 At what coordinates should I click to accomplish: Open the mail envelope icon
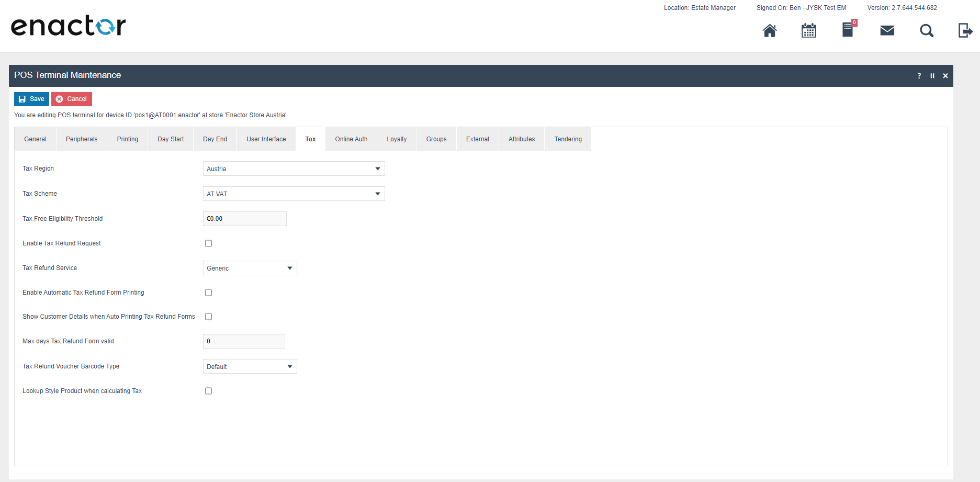click(887, 31)
